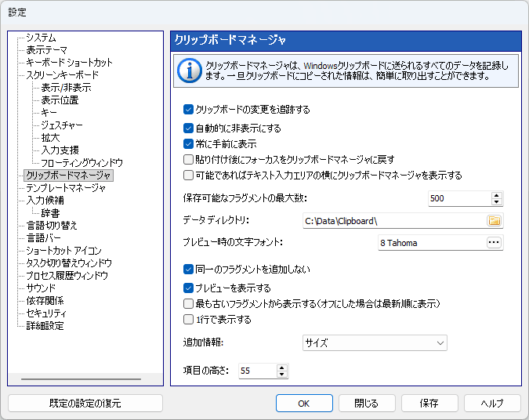The width and height of the screenshot is (529, 420).
Task: Open 言語バー settings
Action: 44,238
